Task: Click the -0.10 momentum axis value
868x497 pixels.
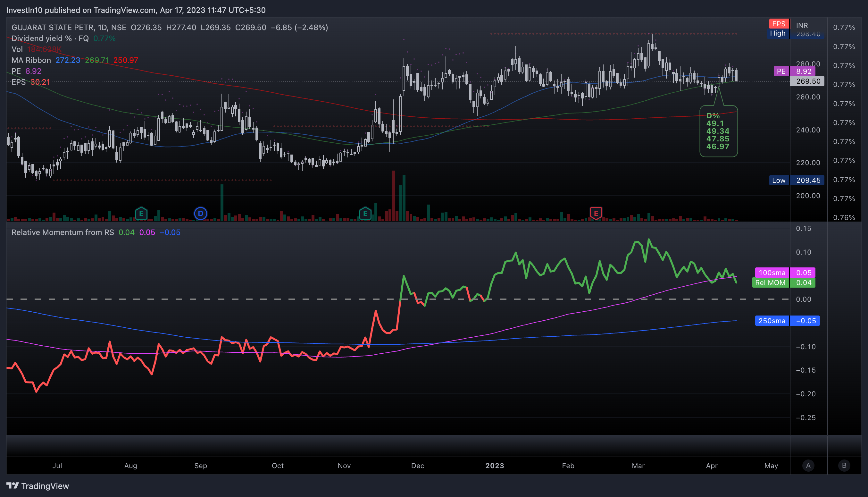Action: pos(805,347)
